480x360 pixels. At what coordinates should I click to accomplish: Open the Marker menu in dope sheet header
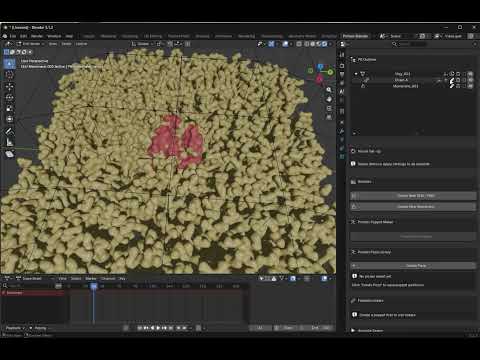pyautogui.click(x=91, y=278)
